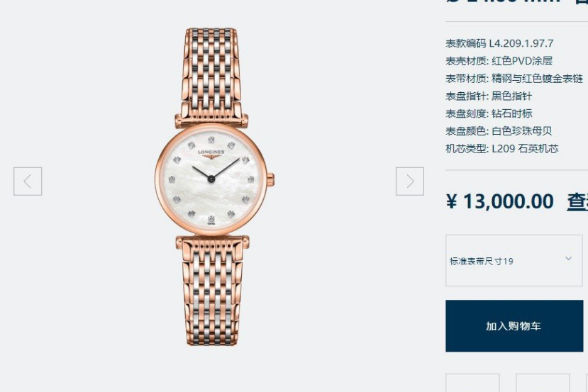This screenshot has height=392, width=588.
Task: Click the 表壳材质 红色PVD涂层 spec line
Action: [x=499, y=61]
